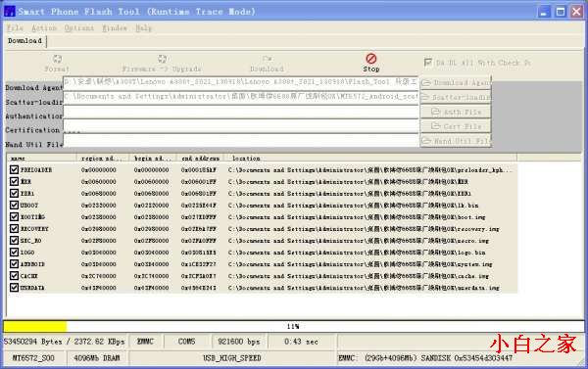This screenshot has width=588, height=369.
Task: Select the boot.img location in BOOTIMG row
Action: pyautogui.click(x=357, y=217)
